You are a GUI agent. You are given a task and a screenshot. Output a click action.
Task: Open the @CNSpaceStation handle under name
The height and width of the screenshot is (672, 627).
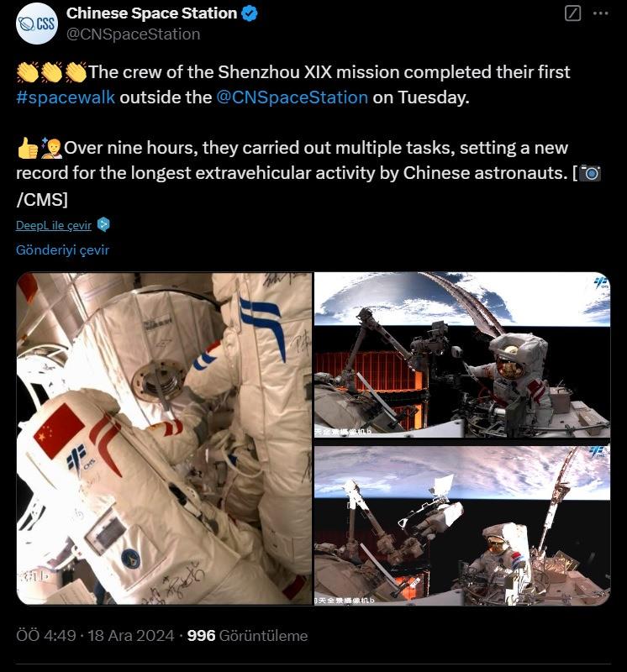click(134, 34)
